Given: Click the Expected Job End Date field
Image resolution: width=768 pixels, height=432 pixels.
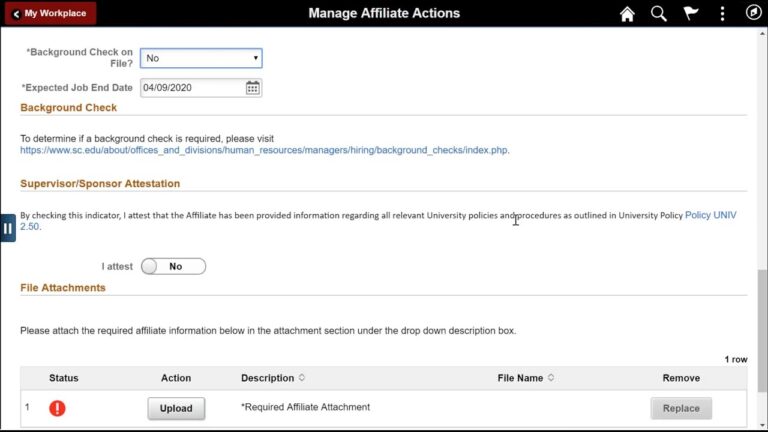Looking at the screenshot, I should click(191, 88).
